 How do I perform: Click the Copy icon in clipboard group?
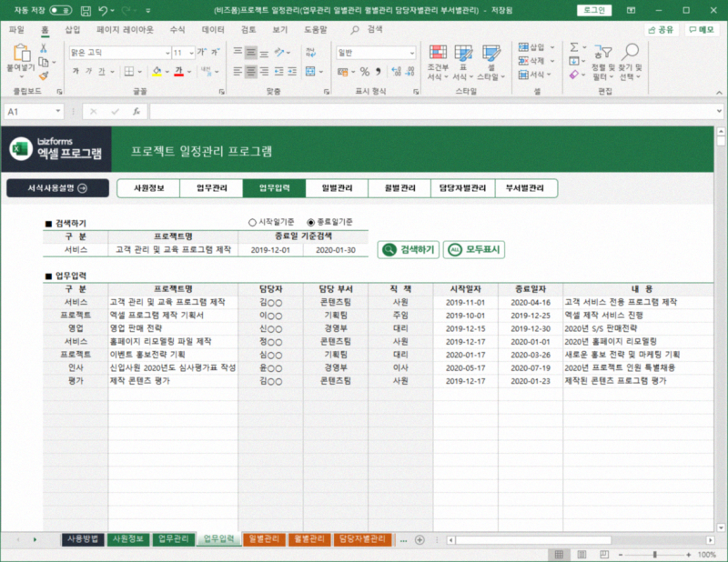44,62
